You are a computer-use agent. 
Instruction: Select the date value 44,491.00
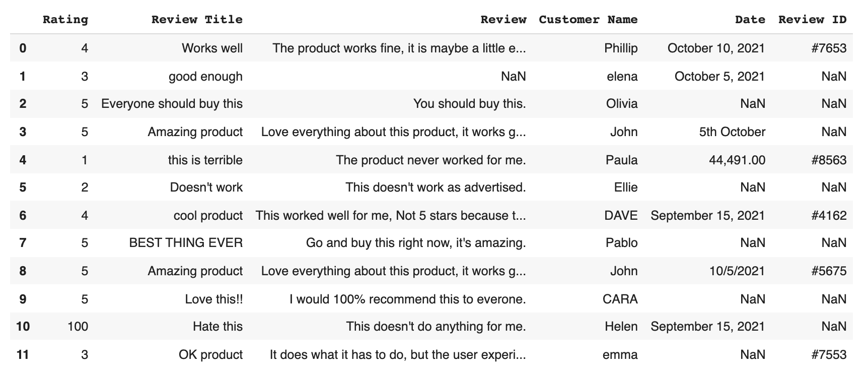click(737, 160)
